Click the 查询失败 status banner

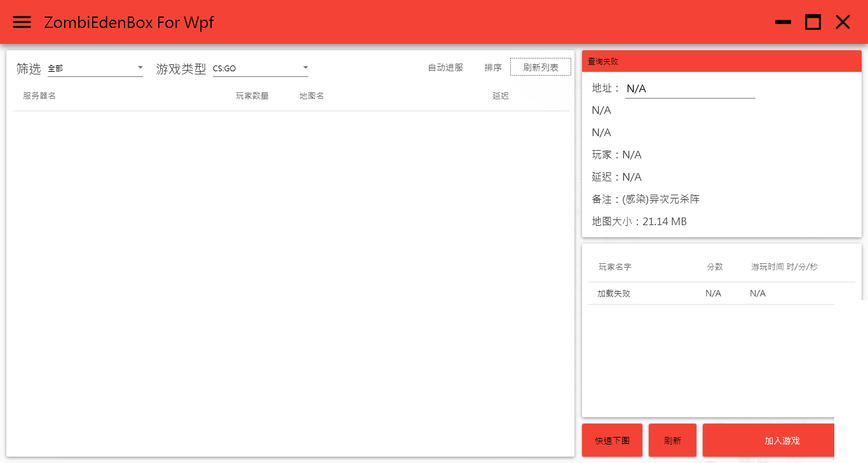722,61
